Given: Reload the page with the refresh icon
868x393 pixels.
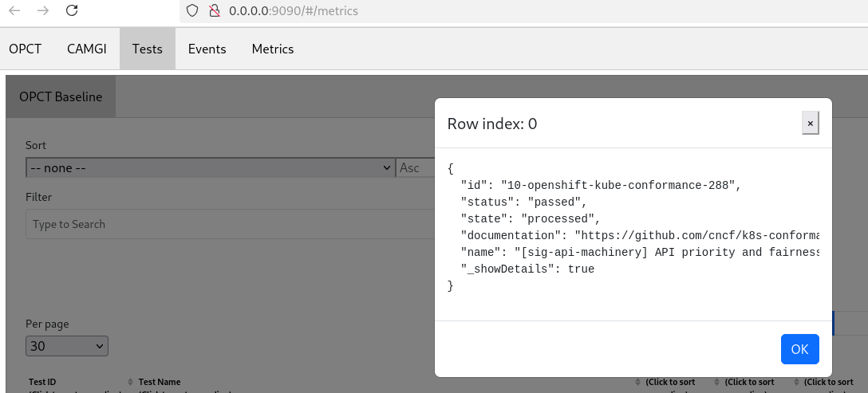Looking at the screenshot, I should click(x=72, y=11).
